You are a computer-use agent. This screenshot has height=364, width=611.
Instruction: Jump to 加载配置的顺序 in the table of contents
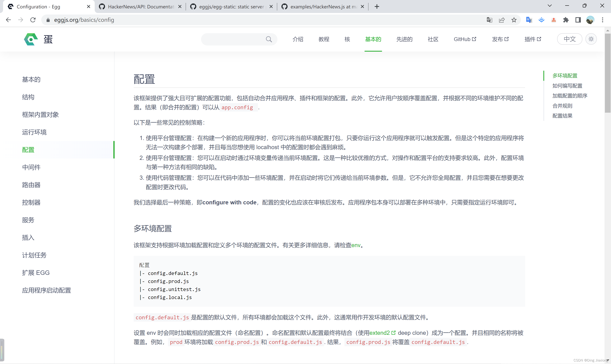coord(570,96)
